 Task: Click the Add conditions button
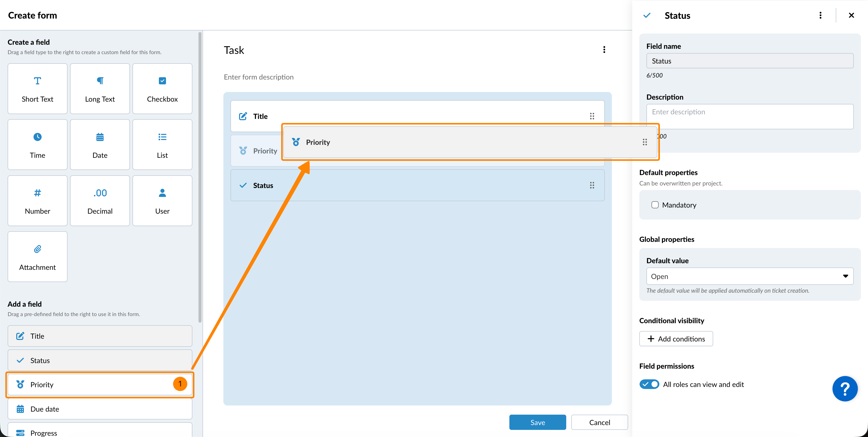coord(676,339)
